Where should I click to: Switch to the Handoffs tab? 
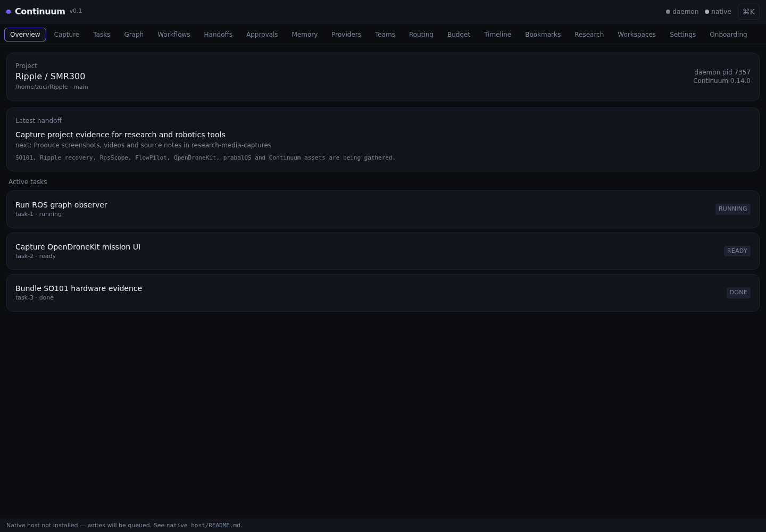218,35
